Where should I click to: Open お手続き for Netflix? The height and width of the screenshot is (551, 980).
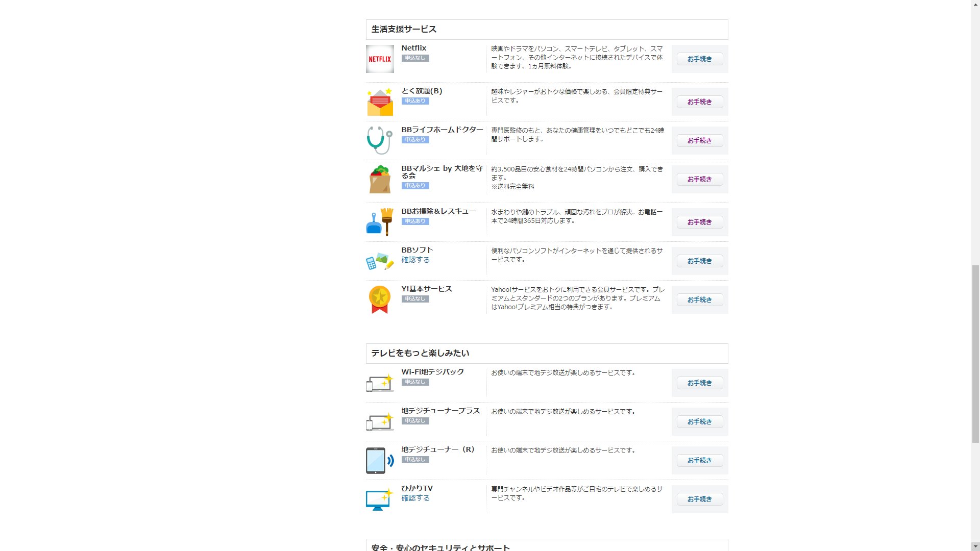[700, 59]
